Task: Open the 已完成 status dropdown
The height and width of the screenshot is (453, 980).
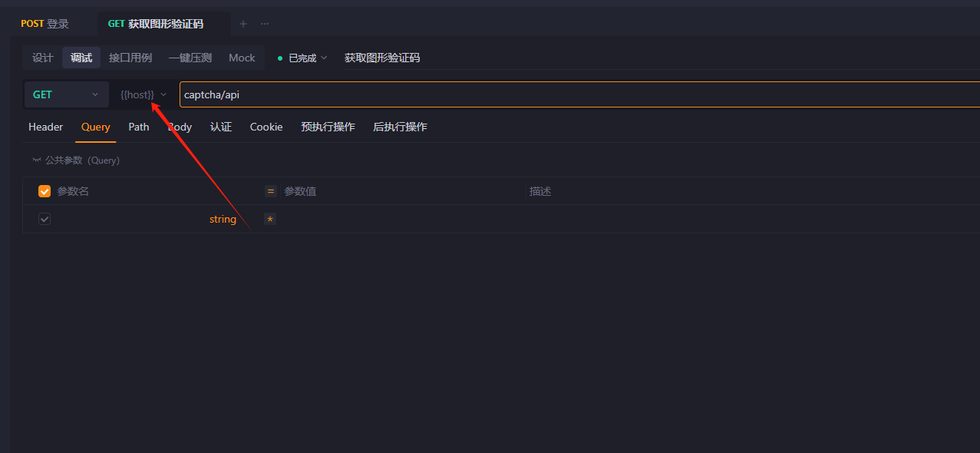Action: click(x=302, y=58)
